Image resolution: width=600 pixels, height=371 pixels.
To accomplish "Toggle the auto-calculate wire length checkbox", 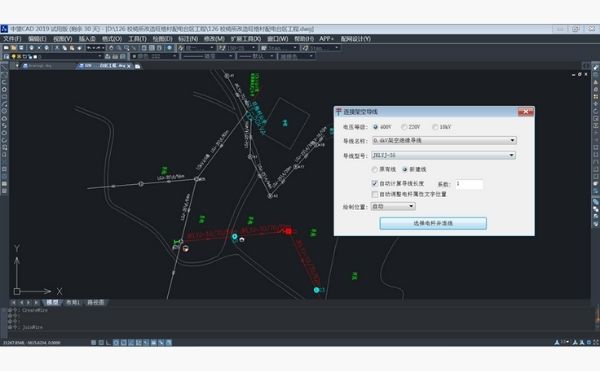I will click(375, 184).
